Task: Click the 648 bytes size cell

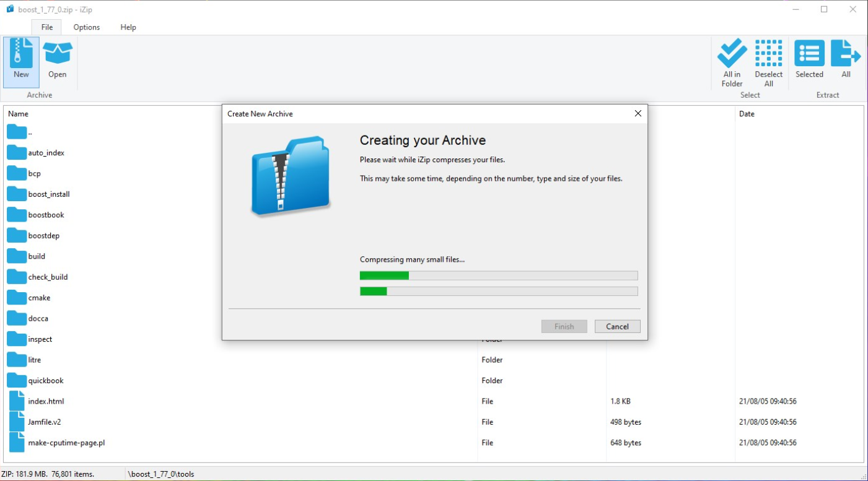Action: pos(626,443)
